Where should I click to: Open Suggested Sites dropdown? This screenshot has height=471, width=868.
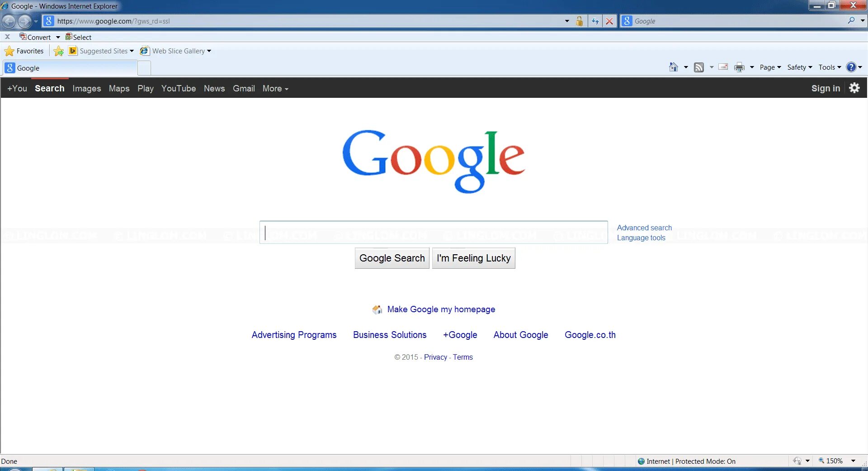click(101, 51)
